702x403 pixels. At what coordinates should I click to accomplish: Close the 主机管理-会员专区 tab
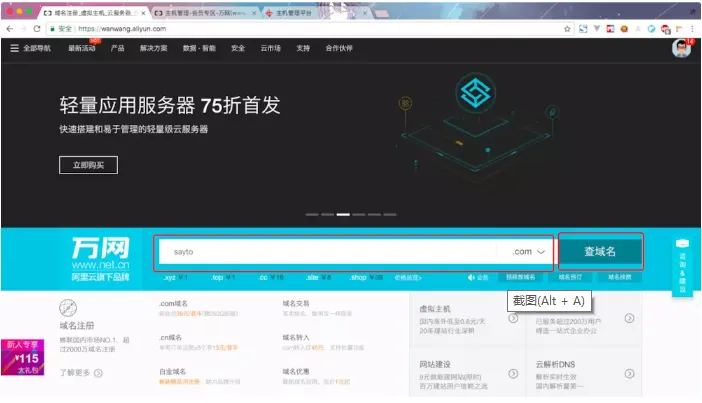pos(254,13)
